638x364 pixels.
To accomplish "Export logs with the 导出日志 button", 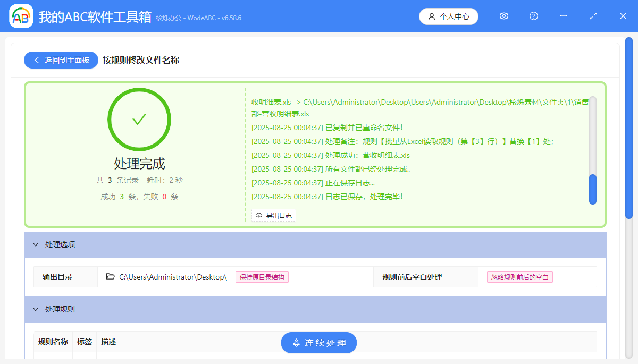I will coord(274,215).
